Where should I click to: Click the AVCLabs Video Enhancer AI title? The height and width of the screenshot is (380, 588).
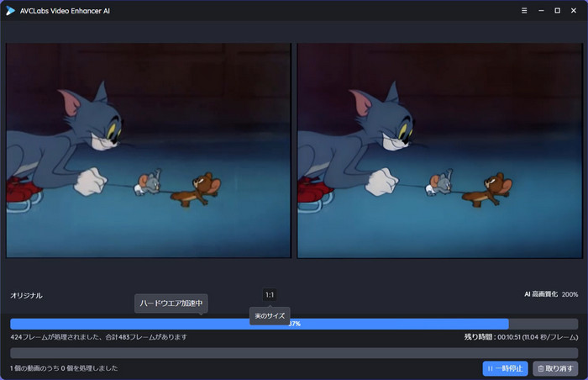pyautogui.click(x=65, y=11)
